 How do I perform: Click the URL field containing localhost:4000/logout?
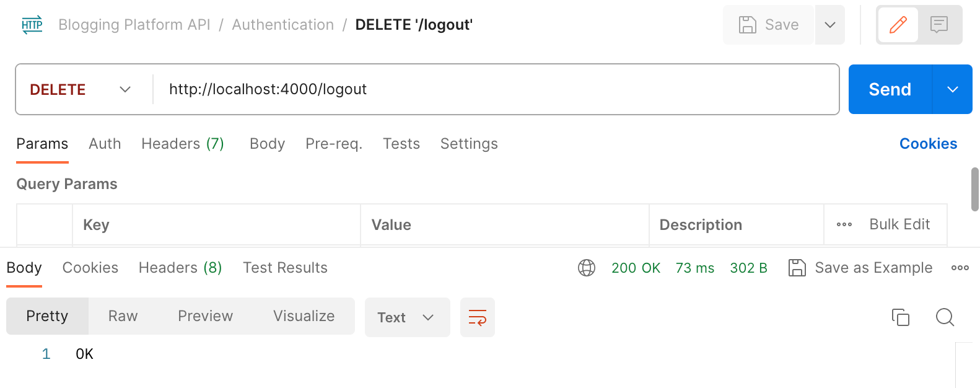(x=267, y=89)
